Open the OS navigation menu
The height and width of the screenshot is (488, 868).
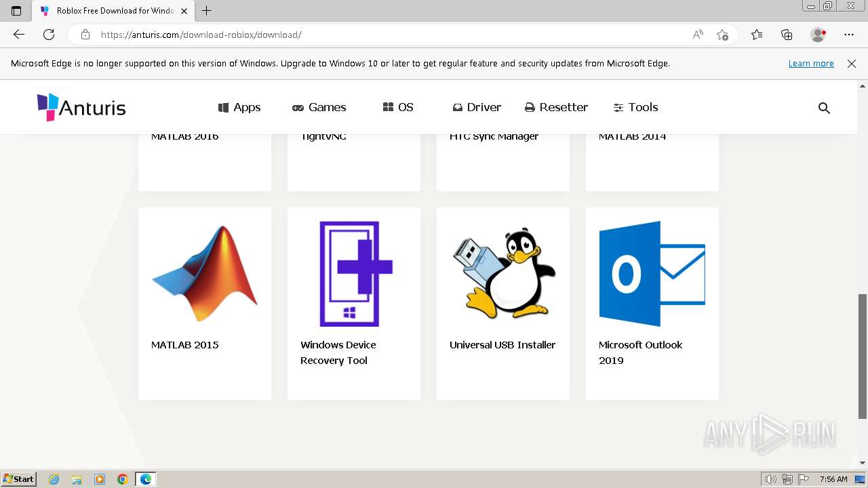(398, 107)
